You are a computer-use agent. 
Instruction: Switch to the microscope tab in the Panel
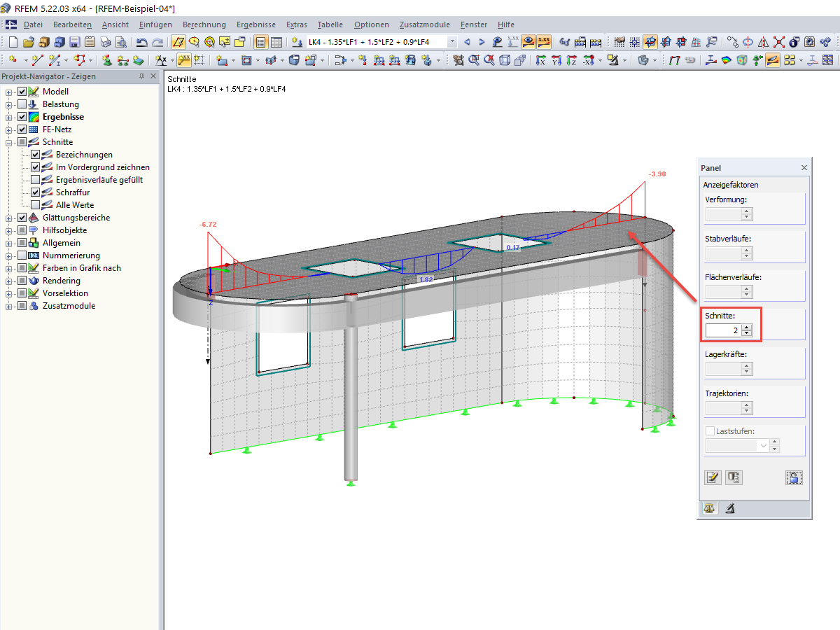(x=729, y=509)
